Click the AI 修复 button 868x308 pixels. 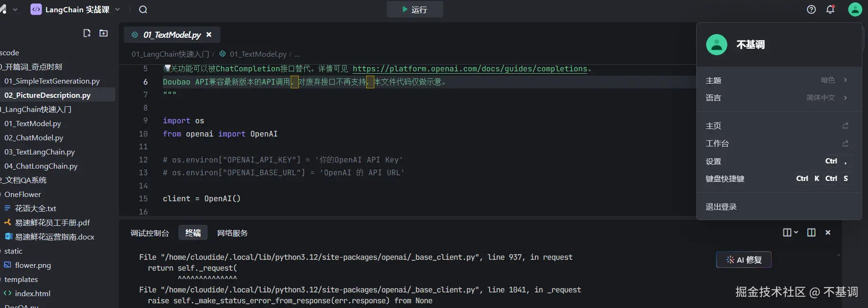[x=743, y=260]
